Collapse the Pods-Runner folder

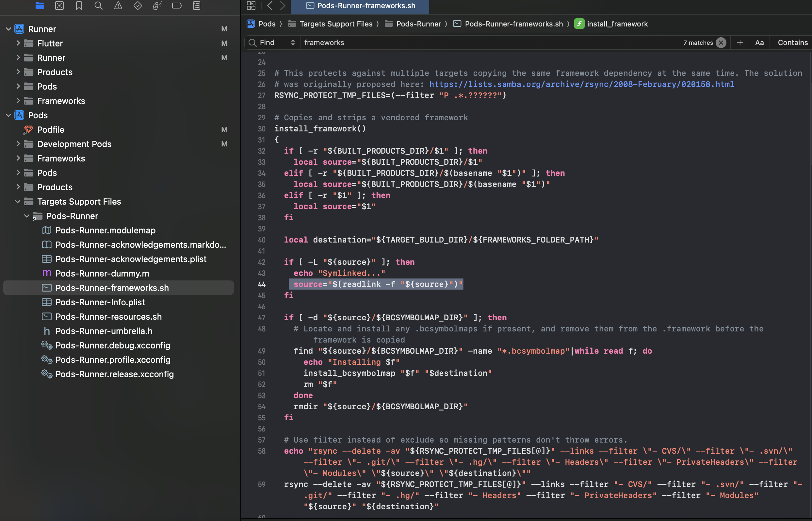(x=27, y=216)
